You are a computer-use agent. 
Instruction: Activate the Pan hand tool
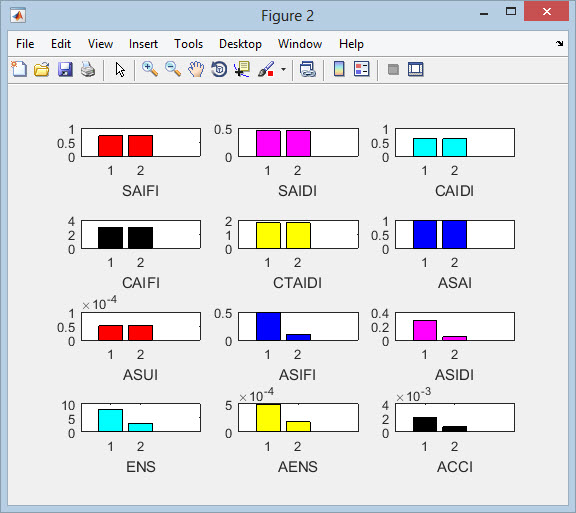196,69
